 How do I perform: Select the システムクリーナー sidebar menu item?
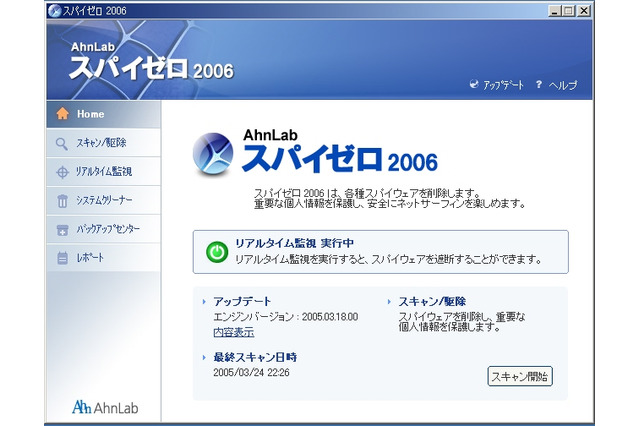pyautogui.click(x=103, y=201)
